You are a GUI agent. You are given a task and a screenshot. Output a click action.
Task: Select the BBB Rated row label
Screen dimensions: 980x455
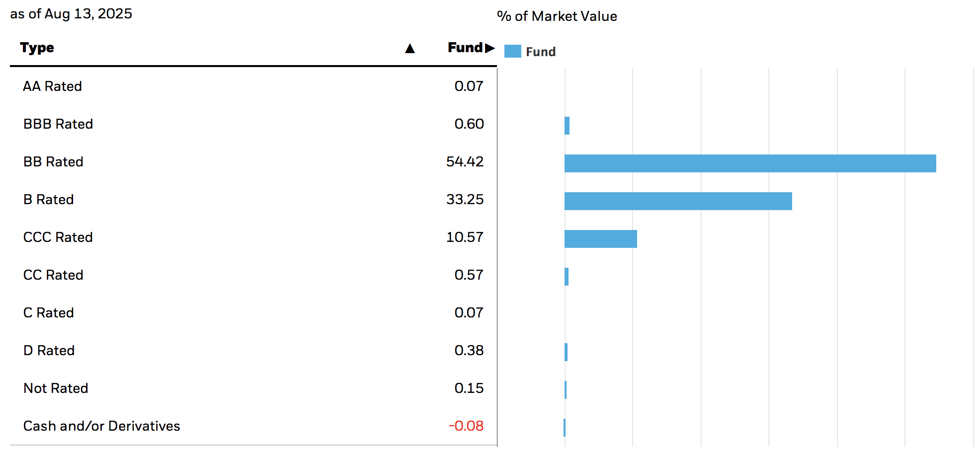58,124
